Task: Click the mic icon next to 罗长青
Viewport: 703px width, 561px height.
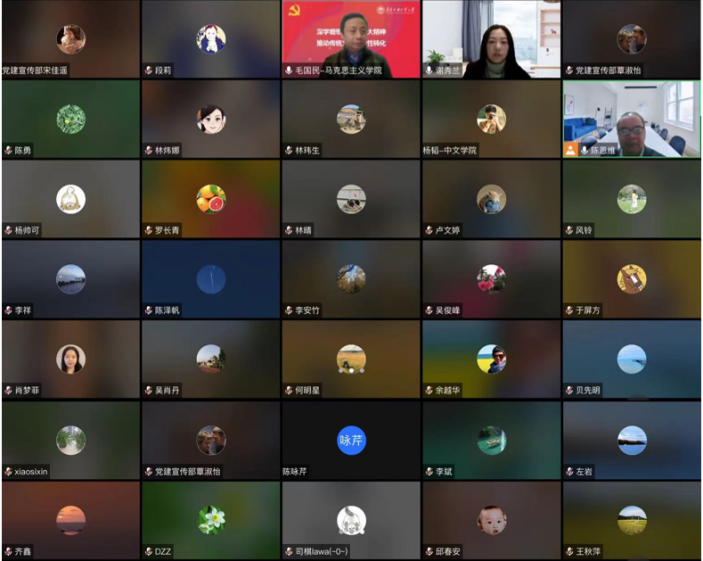Action: tap(148, 230)
